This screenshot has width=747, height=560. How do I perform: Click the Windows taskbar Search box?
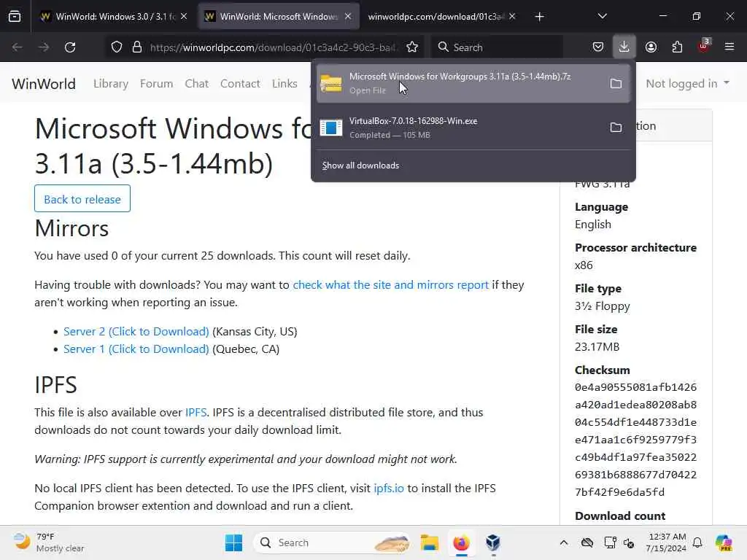pyautogui.click(x=333, y=542)
